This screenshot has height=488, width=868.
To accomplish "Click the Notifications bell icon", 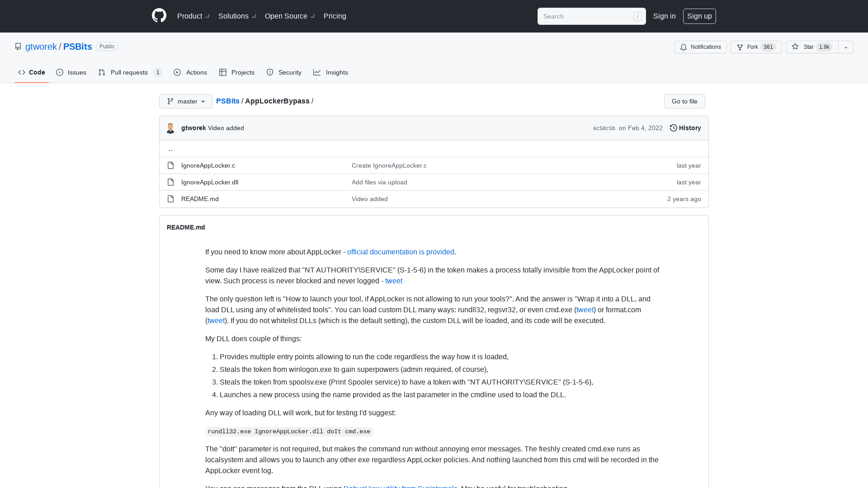I will (684, 47).
